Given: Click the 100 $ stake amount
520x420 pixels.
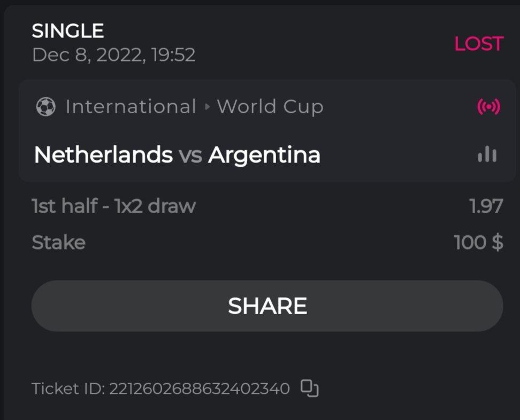Looking at the screenshot, I should (x=478, y=243).
